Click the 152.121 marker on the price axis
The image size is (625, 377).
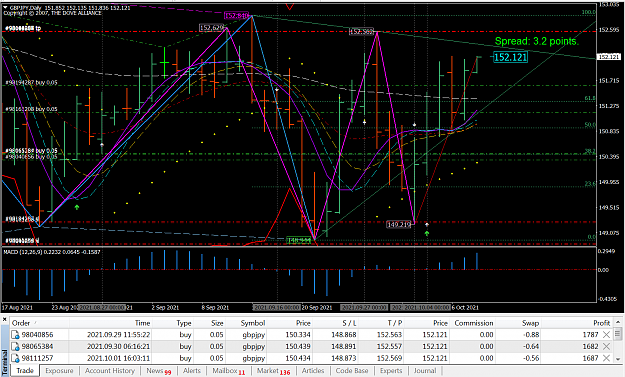609,57
